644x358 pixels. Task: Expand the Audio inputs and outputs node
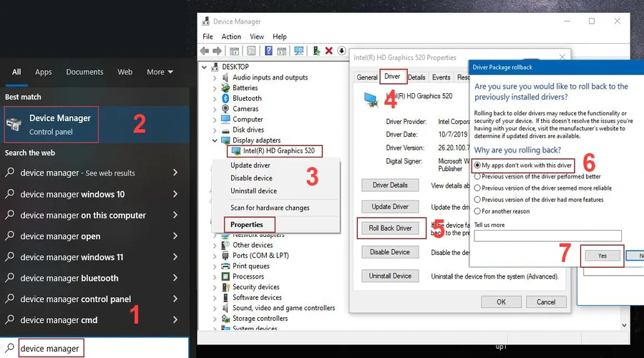coord(215,77)
